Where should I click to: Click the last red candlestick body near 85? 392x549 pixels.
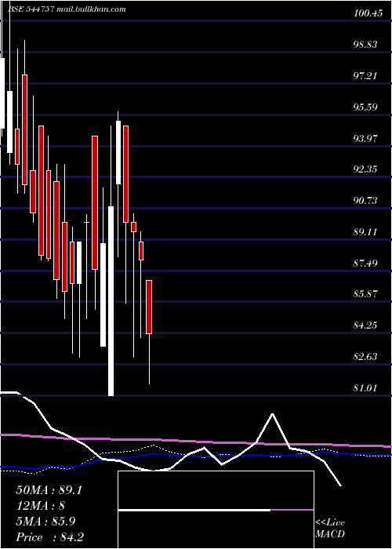(x=149, y=307)
